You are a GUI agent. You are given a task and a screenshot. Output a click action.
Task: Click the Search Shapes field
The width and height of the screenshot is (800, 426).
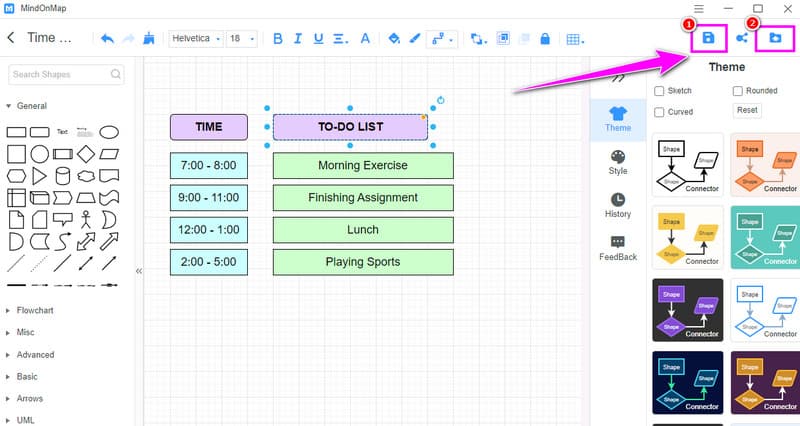coord(66,74)
